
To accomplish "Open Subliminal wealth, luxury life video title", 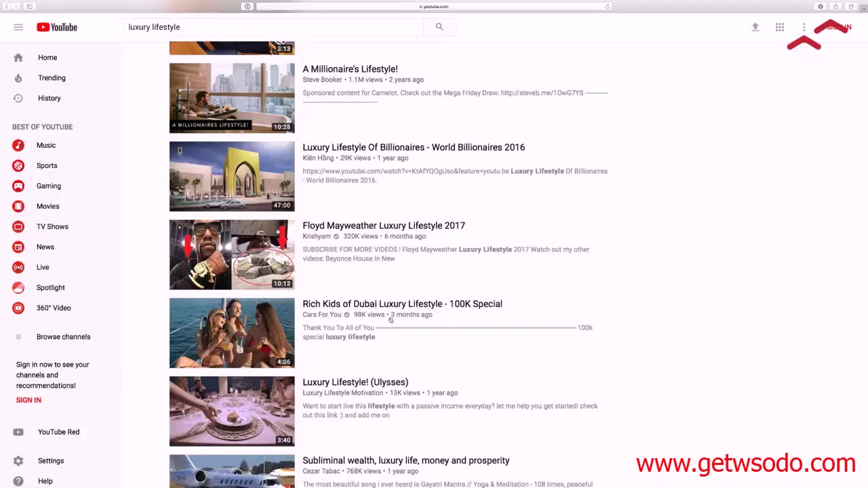I will [406, 460].
